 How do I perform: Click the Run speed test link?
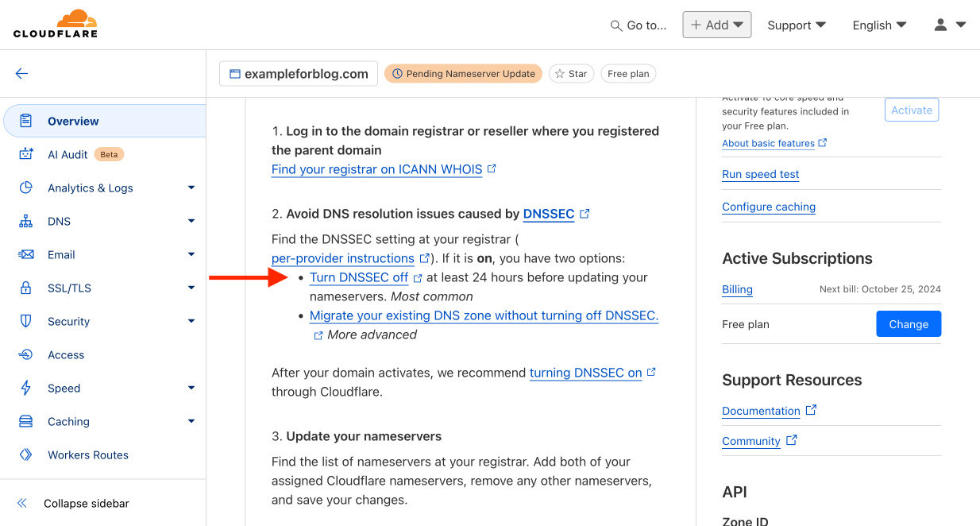tap(760, 174)
